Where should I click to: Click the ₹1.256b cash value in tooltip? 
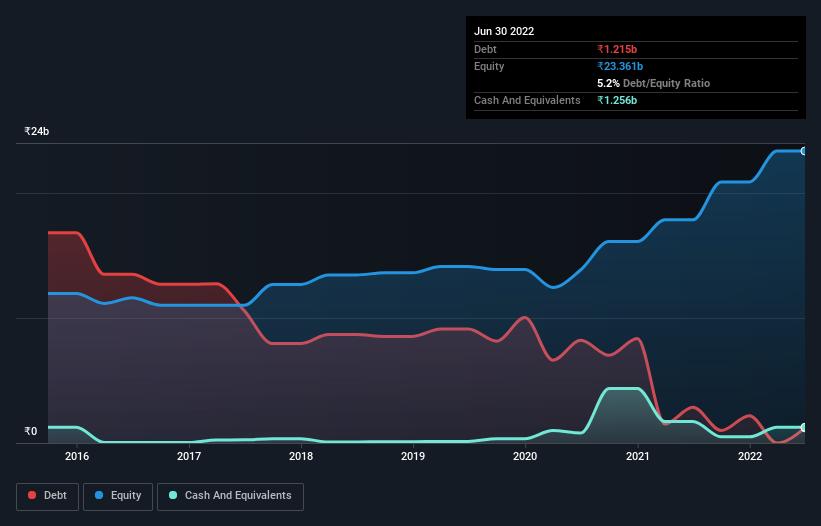[617, 100]
